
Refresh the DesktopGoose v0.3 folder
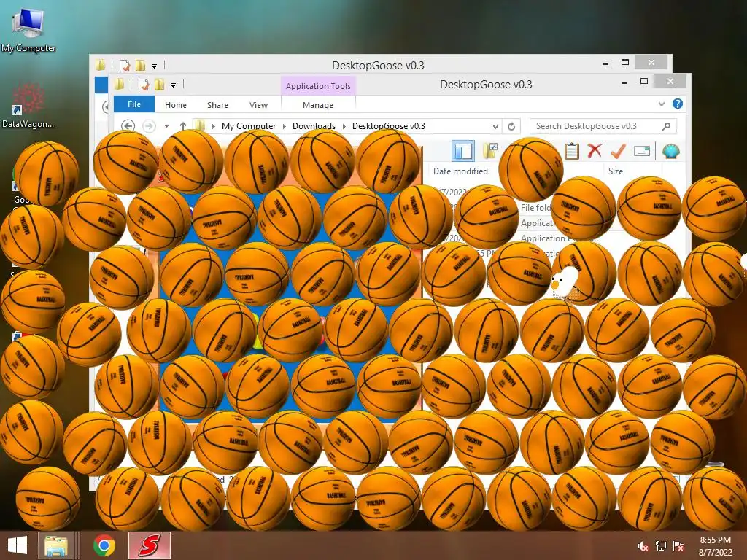coord(511,126)
